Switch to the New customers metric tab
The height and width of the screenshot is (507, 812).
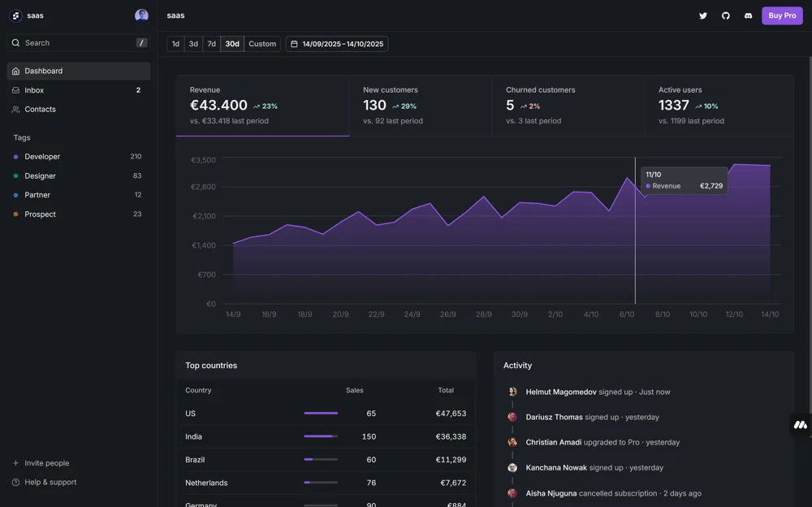pos(421,106)
